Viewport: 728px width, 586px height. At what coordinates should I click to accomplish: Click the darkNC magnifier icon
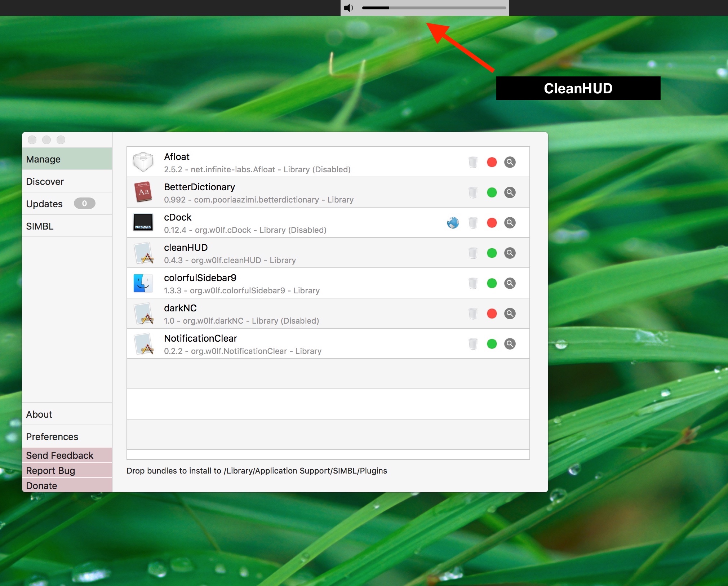point(510,314)
